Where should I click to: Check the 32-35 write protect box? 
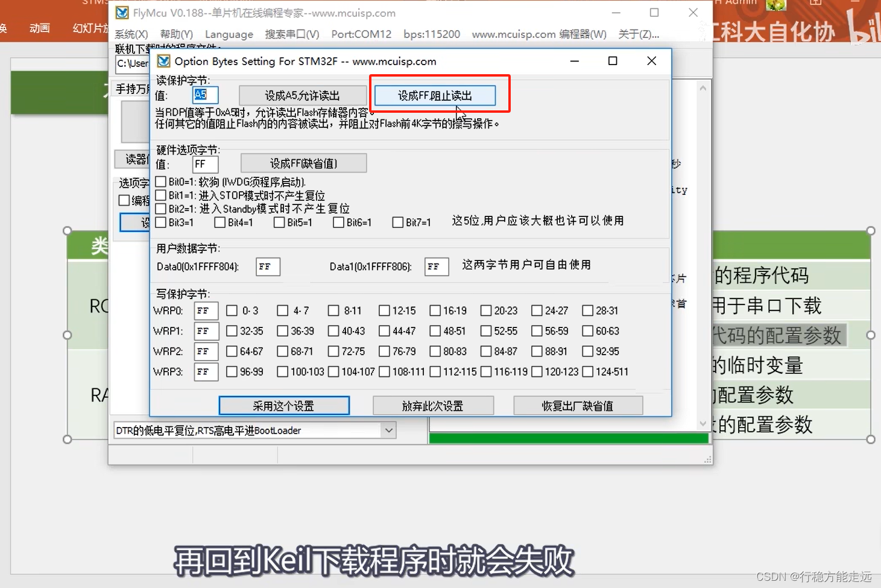(x=232, y=331)
